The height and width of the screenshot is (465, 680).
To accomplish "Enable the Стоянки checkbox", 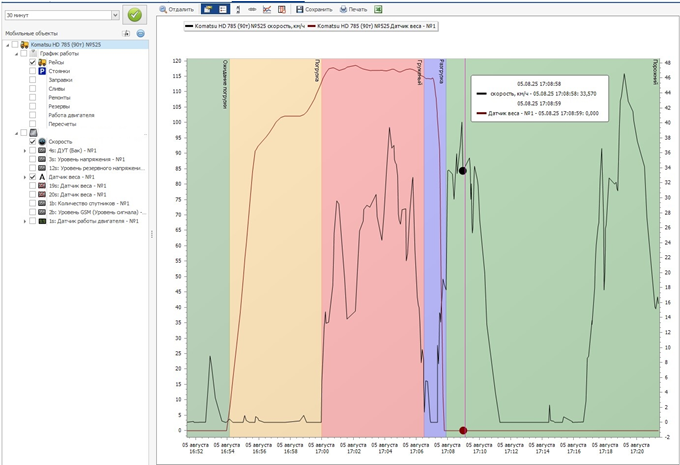I will tap(33, 72).
